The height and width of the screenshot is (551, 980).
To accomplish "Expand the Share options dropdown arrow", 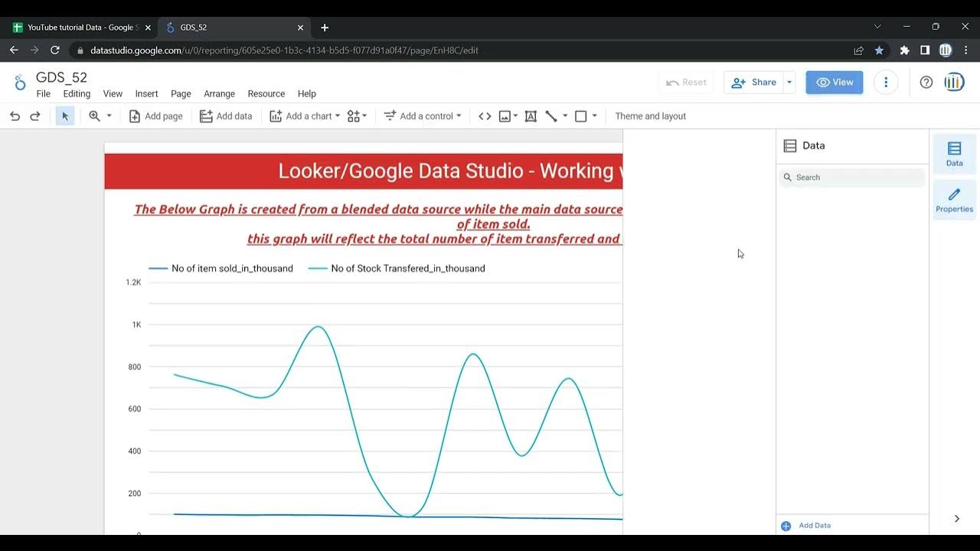I will [x=789, y=82].
